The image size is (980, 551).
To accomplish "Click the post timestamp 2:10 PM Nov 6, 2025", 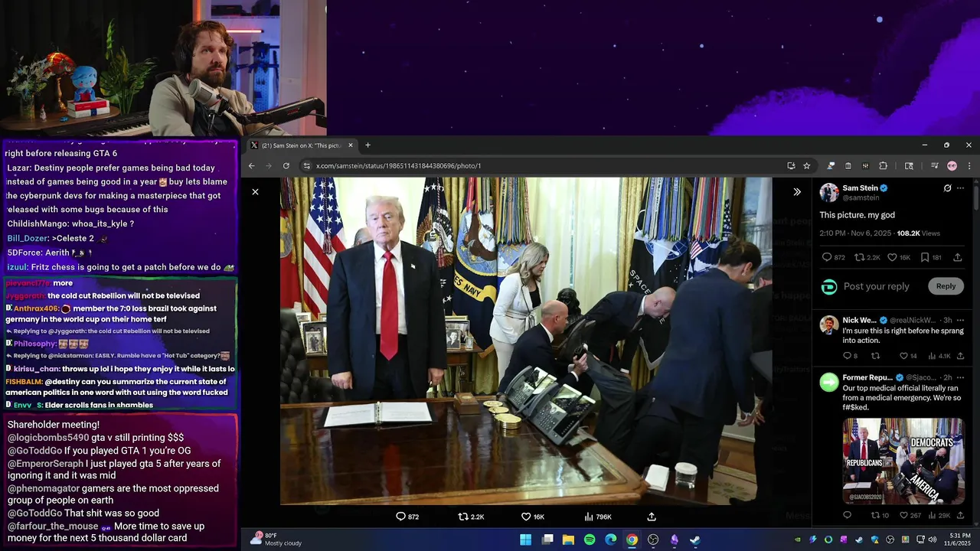I will point(856,233).
